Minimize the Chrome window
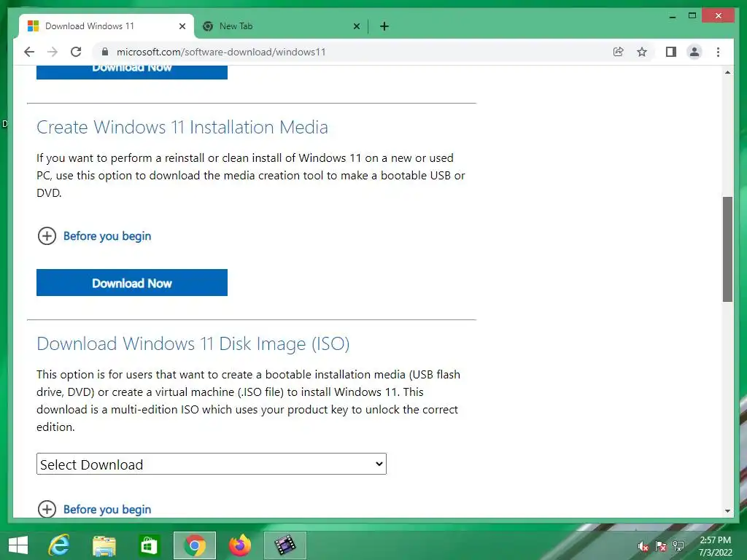 (x=673, y=16)
